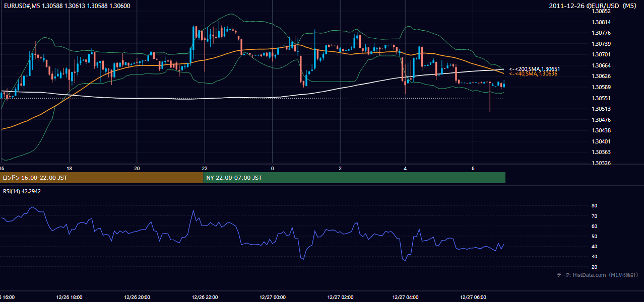The image size is (644, 302).
Task: Select the ロンドン 16:00-22:00 JST session bar
Action: click(101, 178)
